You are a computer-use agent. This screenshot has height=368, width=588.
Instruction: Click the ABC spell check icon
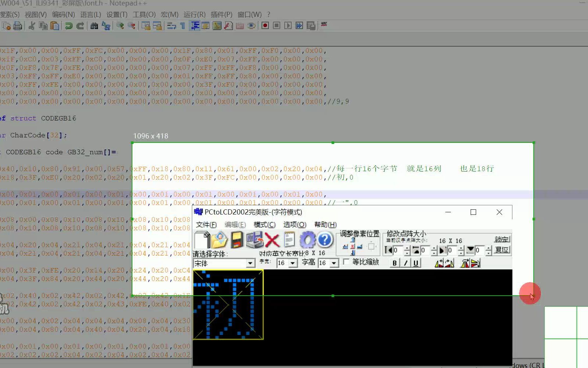[x=324, y=24]
